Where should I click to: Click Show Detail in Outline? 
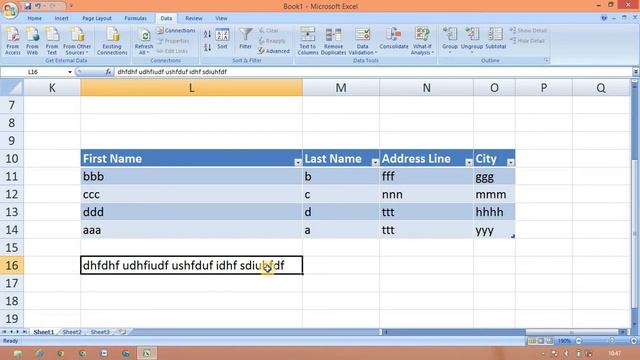[x=528, y=31]
